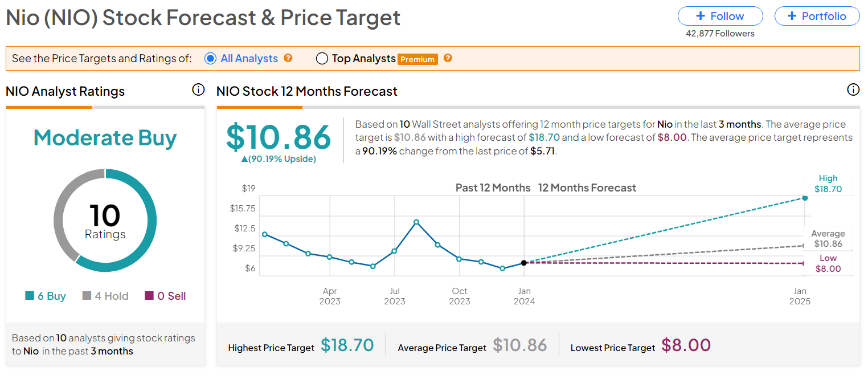Click the teal high forecast endpoint dot
868x379 pixels.
tap(805, 198)
